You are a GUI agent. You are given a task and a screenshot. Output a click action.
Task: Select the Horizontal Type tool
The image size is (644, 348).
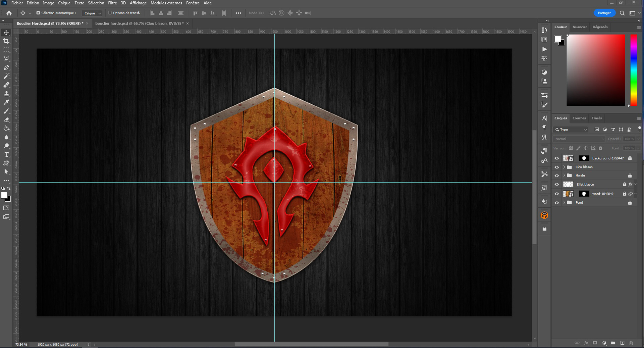(6, 155)
